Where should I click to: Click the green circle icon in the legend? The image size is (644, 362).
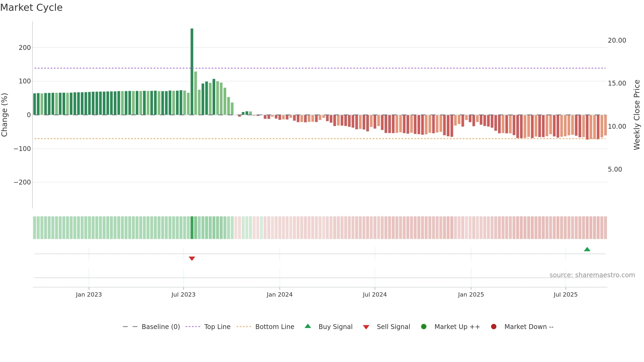point(424,327)
